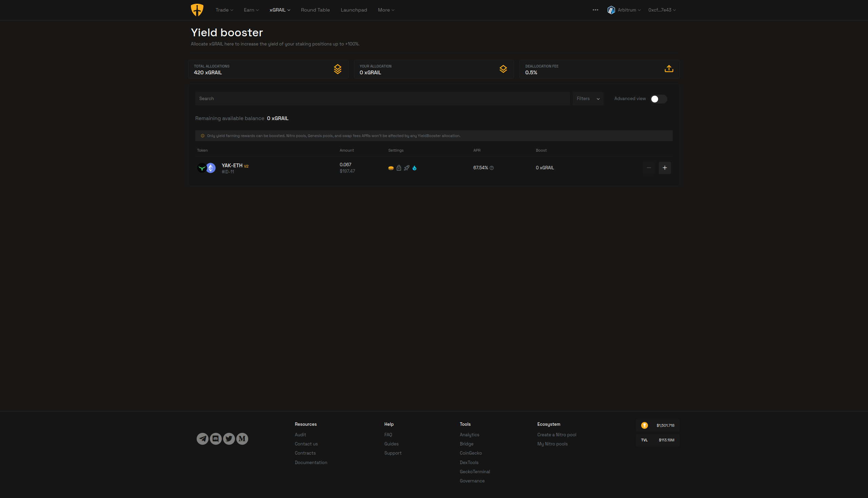Expand the More menu
This screenshot has width=868, height=498.
tap(386, 10)
